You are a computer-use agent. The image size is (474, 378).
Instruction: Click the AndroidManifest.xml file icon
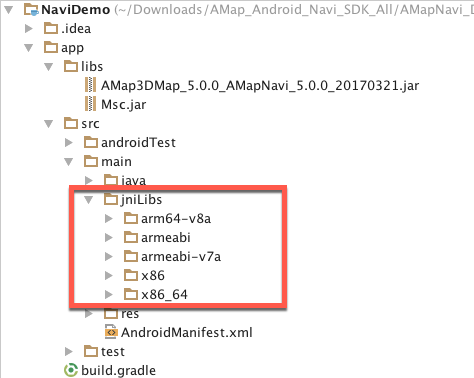(x=111, y=332)
